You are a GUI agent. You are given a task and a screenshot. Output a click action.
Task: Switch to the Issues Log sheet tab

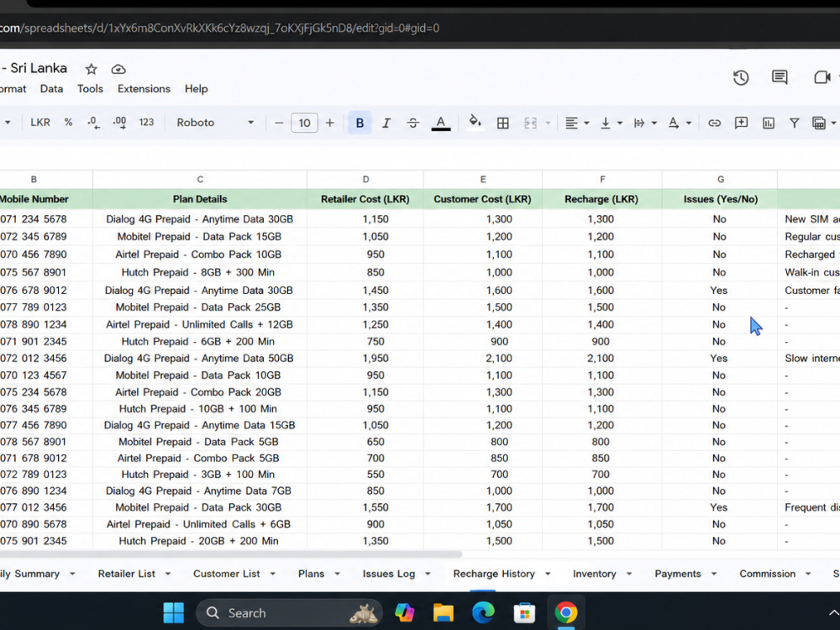click(389, 574)
